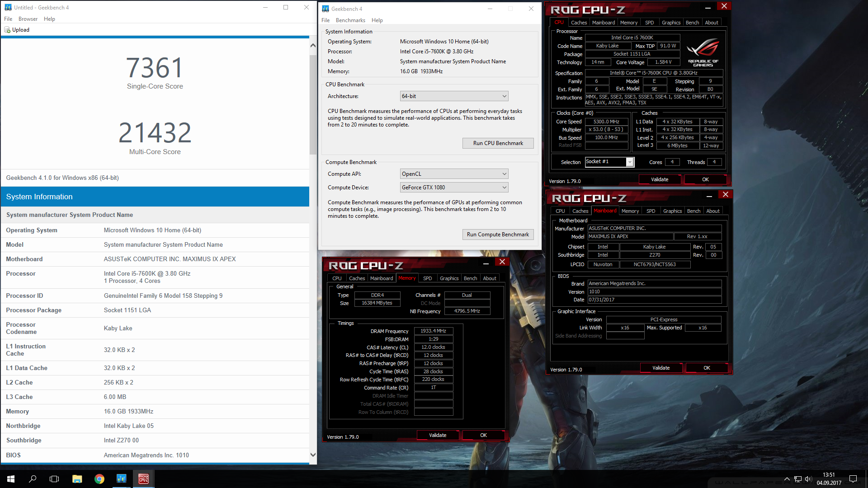This screenshot has height=488, width=868.
Task: Click OK in Mainboard CPU-Z window
Action: point(707,368)
